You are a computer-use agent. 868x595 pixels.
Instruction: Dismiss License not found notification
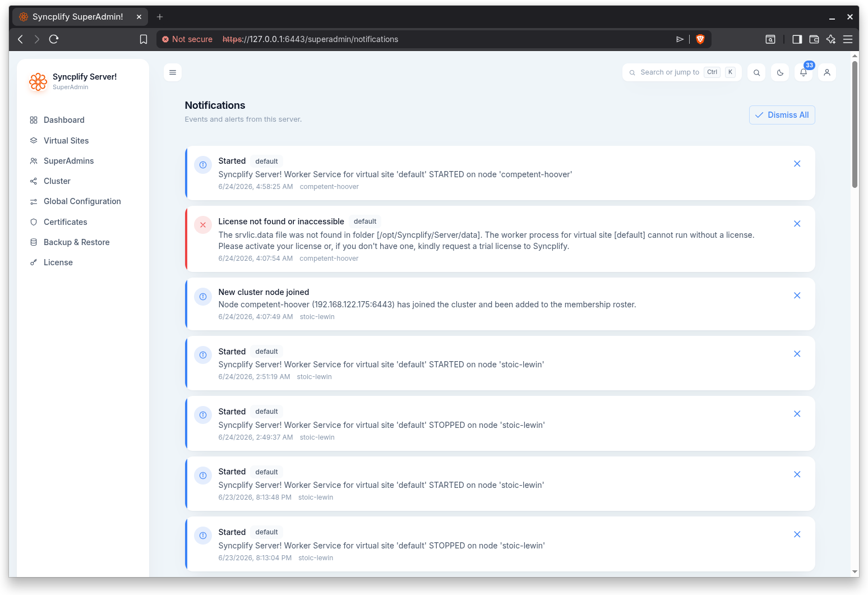tap(797, 224)
